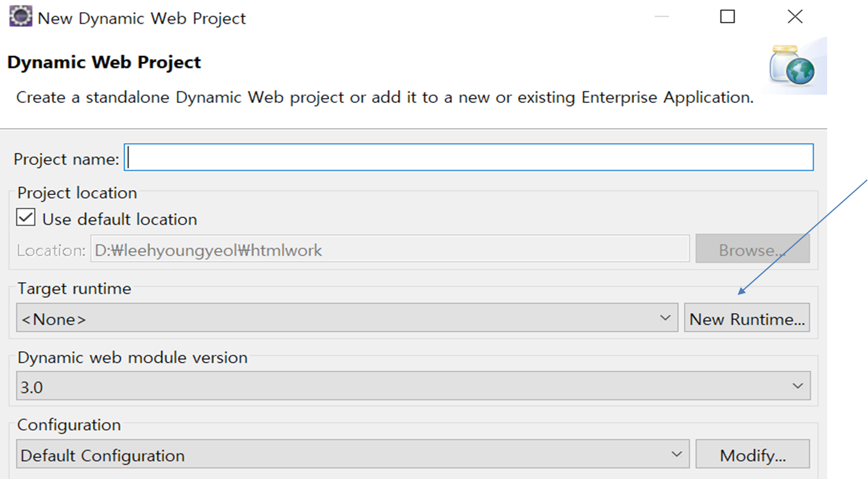This screenshot has height=479, width=868.
Task: Expand the Dynamic web module version dropdown
Action: click(x=413, y=386)
